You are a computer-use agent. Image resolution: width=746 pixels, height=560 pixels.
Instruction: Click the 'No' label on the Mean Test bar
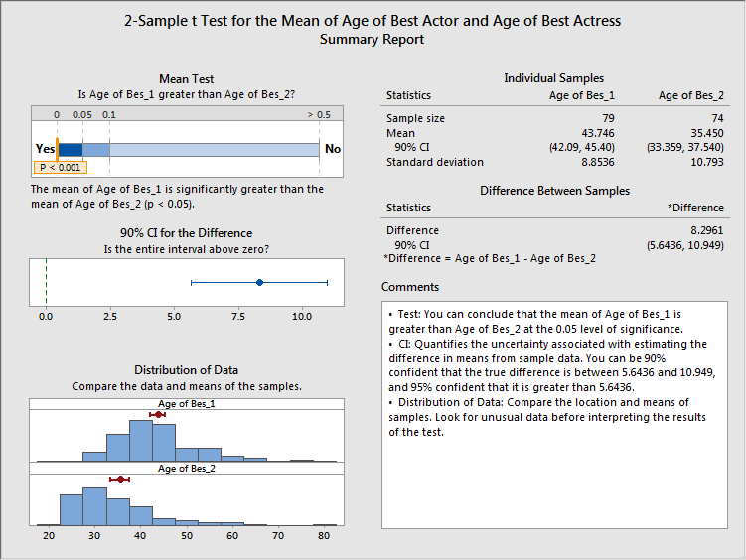point(332,149)
